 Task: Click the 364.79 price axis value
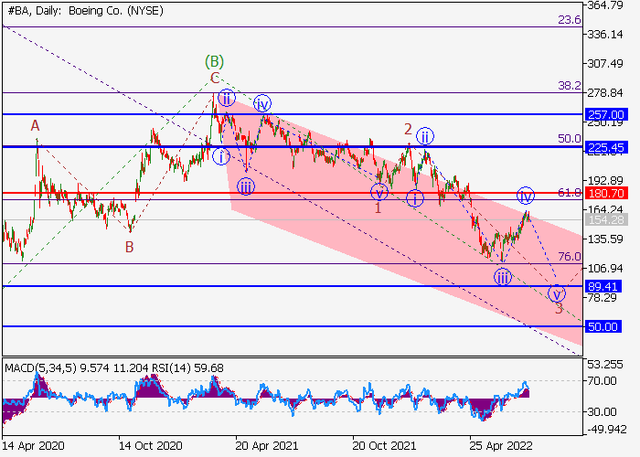605,5
